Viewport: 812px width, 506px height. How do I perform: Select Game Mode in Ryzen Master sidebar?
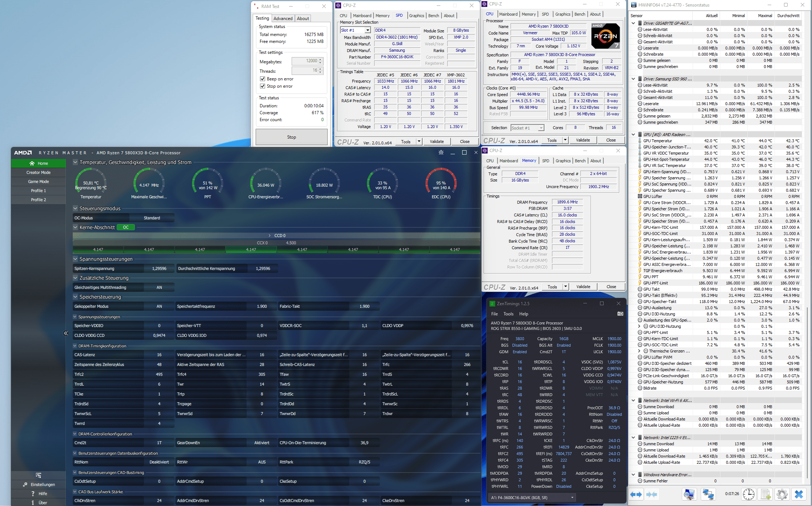[39, 182]
